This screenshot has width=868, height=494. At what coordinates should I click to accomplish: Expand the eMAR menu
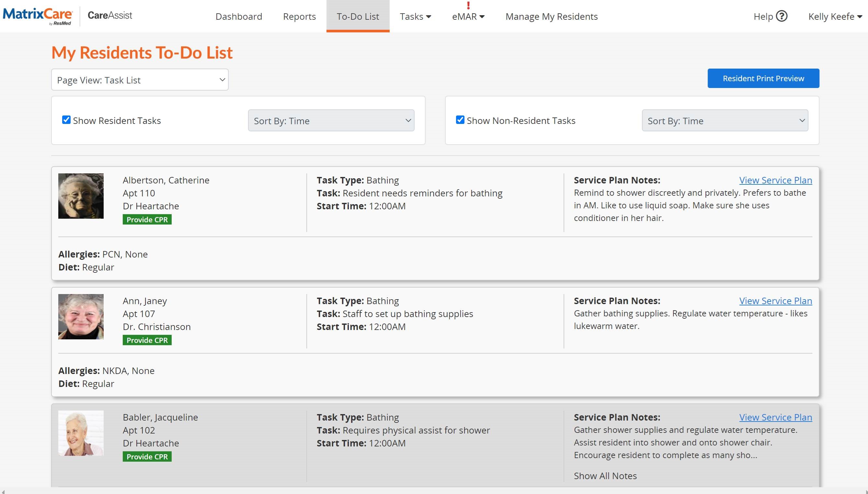(468, 16)
